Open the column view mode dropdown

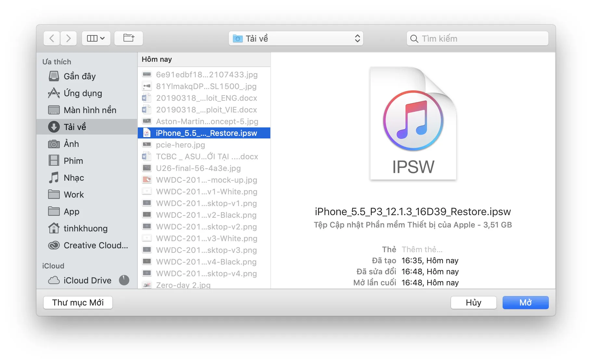tap(96, 38)
